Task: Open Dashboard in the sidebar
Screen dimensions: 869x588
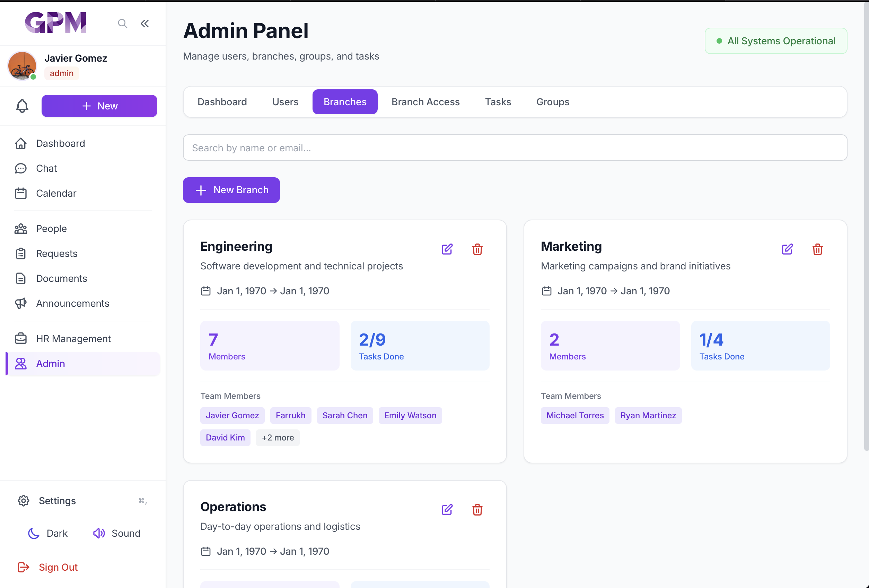Action: click(83, 143)
